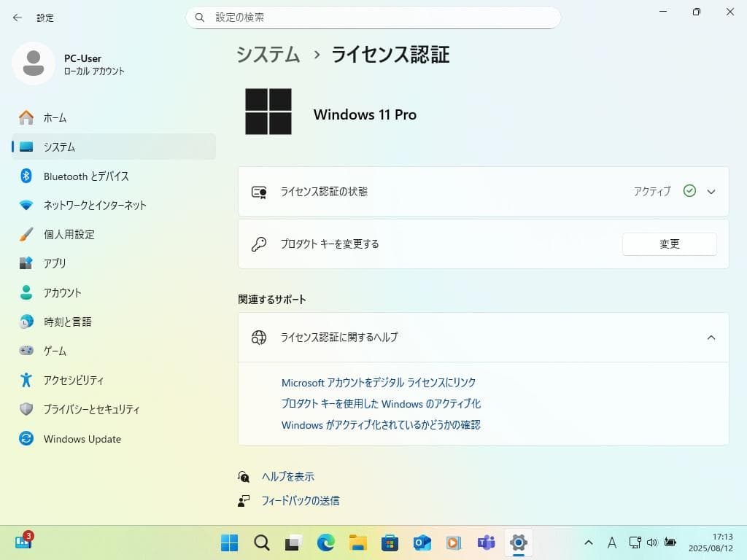This screenshot has width=747, height=560.
Task: Select Windows Update in the sidebar
Action: point(82,439)
